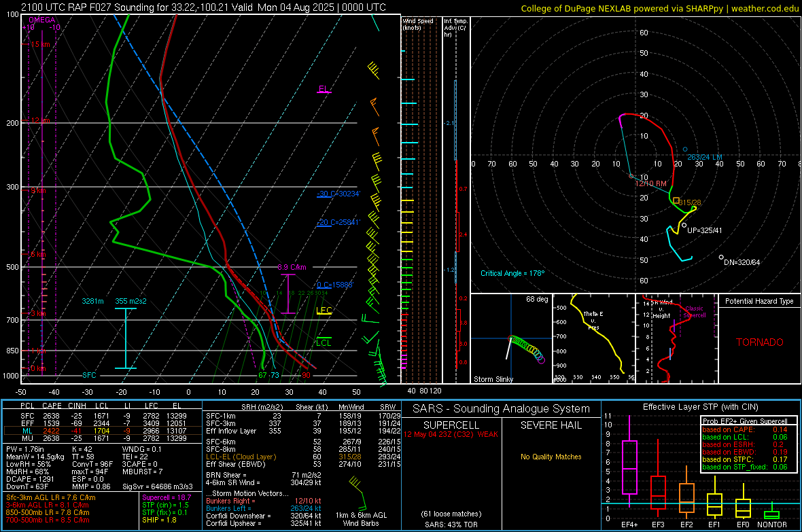Click the '-20 C=25841' level label
This screenshot has width=802, height=532.
pyautogui.click(x=338, y=223)
